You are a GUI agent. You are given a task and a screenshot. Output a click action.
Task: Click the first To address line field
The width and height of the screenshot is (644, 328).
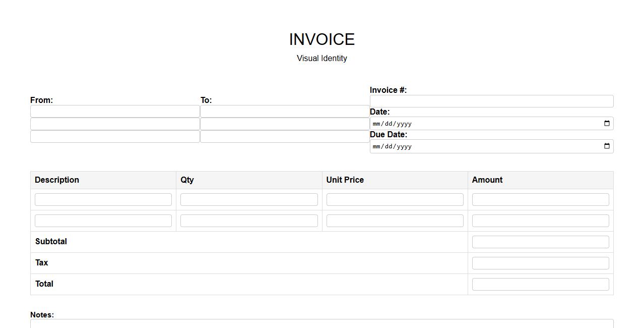click(285, 112)
